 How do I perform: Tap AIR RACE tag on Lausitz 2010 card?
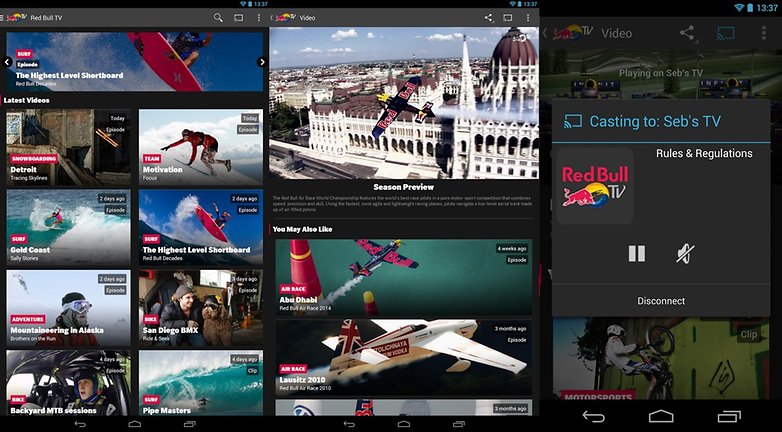[293, 369]
